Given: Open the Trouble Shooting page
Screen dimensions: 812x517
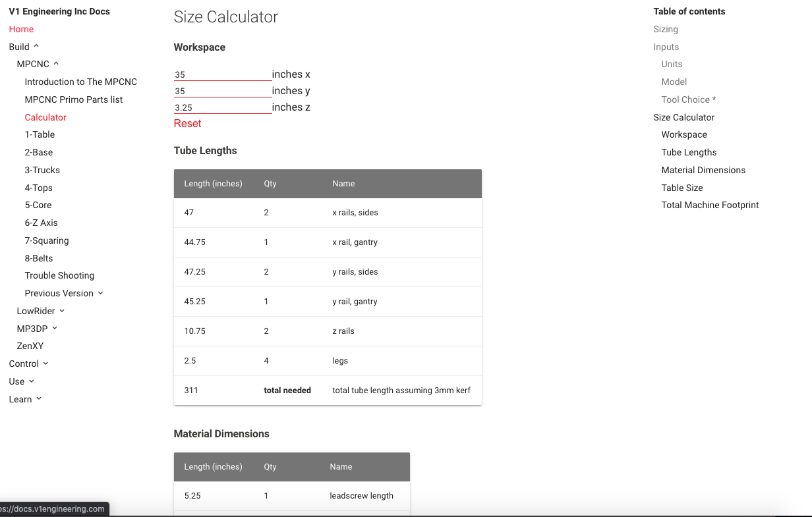Looking at the screenshot, I should coord(59,275).
